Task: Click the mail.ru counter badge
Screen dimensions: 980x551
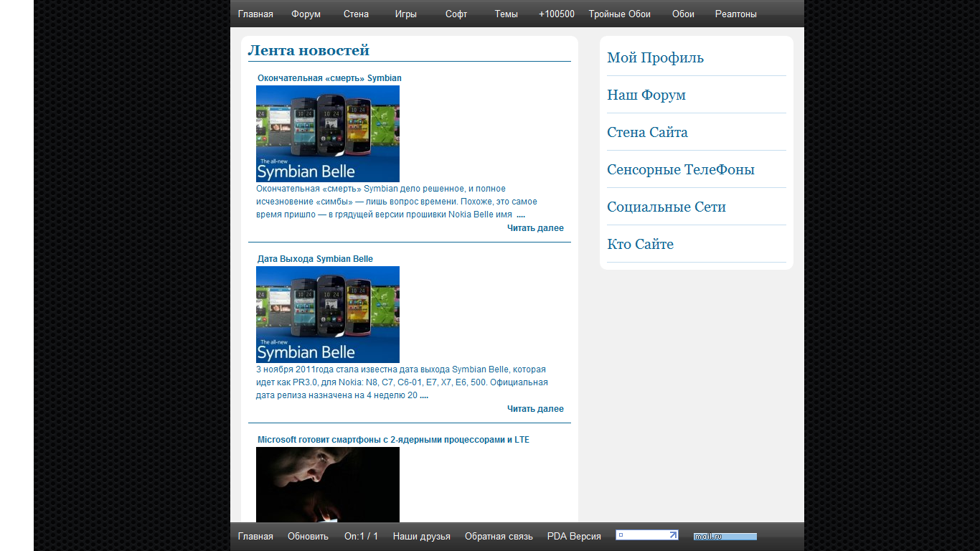Action: coord(725,536)
